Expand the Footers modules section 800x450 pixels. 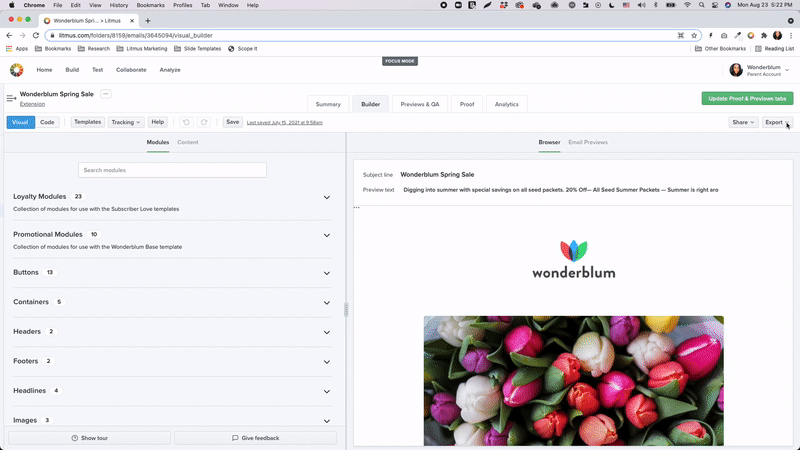[327, 362]
